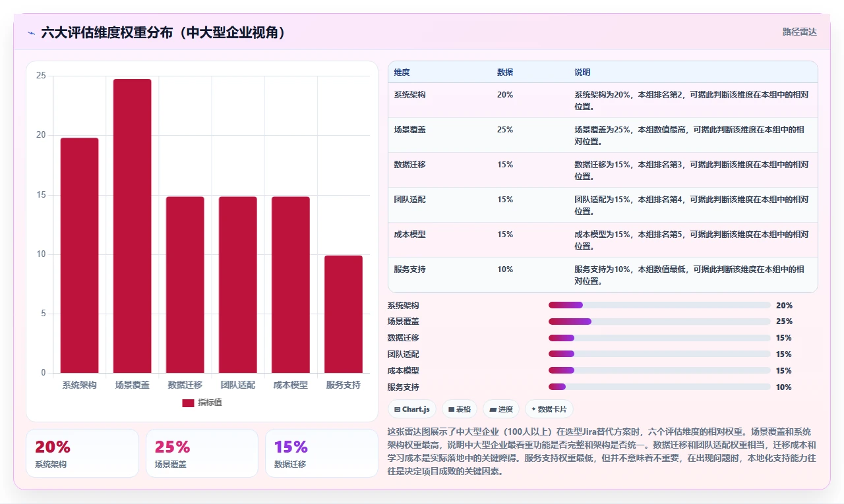Click the 团队适配 15% progress bar
Image resolution: width=844 pixels, height=504 pixels.
pyautogui.click(x=659, y=354)
